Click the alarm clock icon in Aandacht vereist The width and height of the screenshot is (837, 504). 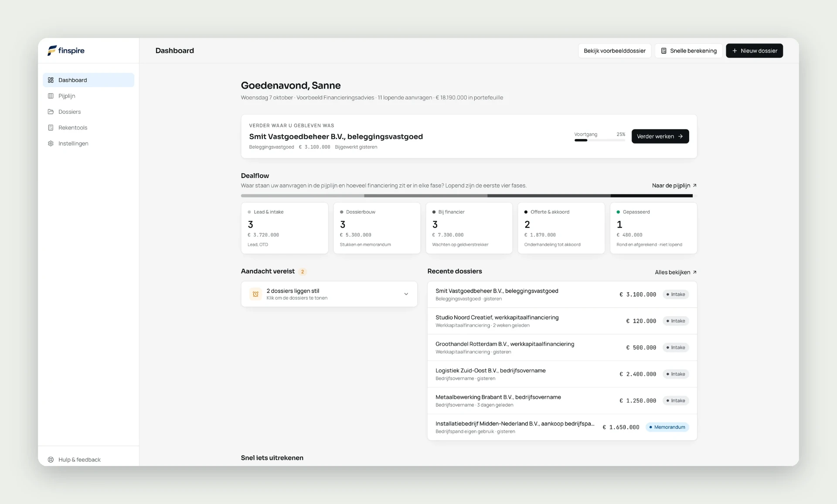pyautogui.click(x=255, y=294)
